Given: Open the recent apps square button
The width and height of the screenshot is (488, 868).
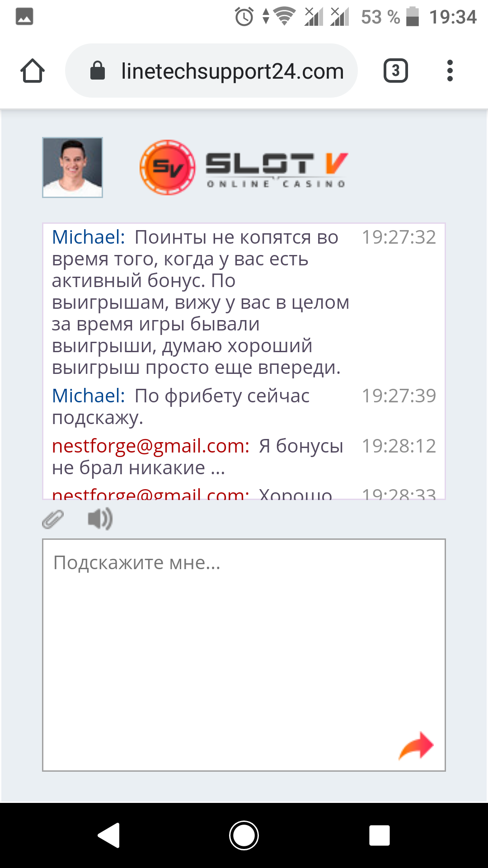Looking at the screenshot, I should pyautogui.click(x=380, y=835).
